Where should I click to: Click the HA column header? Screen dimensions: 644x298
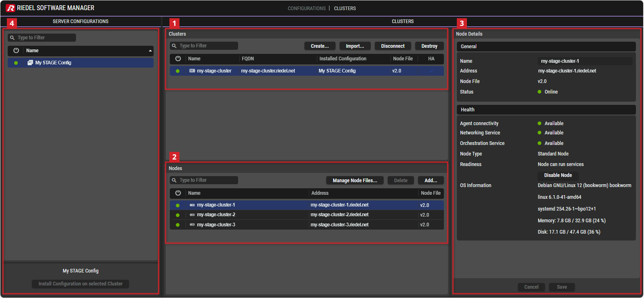[x=431, y=59]
